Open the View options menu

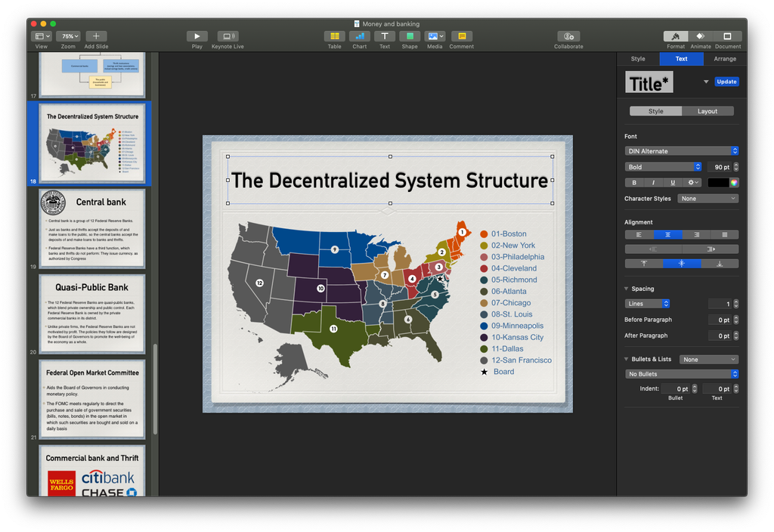(41, 36)
